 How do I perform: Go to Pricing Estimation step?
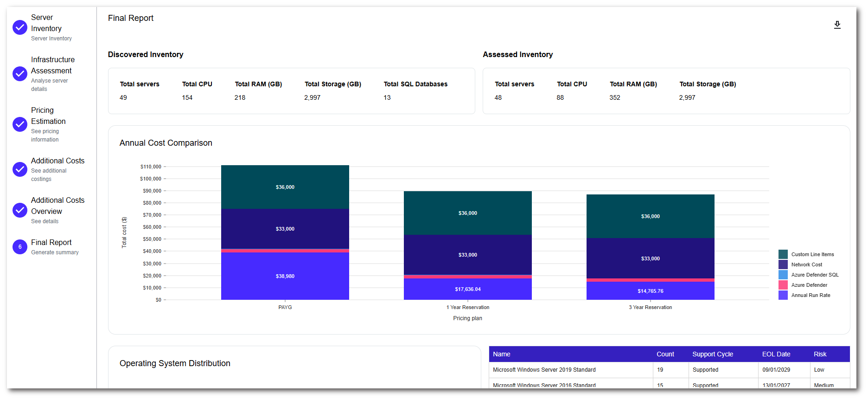pos(48,116)
